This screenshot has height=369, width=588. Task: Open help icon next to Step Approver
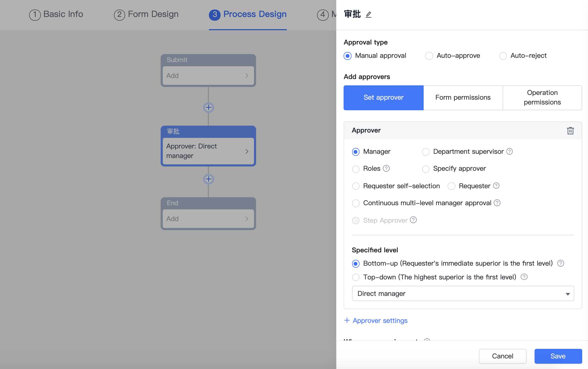tap(413, 220)
